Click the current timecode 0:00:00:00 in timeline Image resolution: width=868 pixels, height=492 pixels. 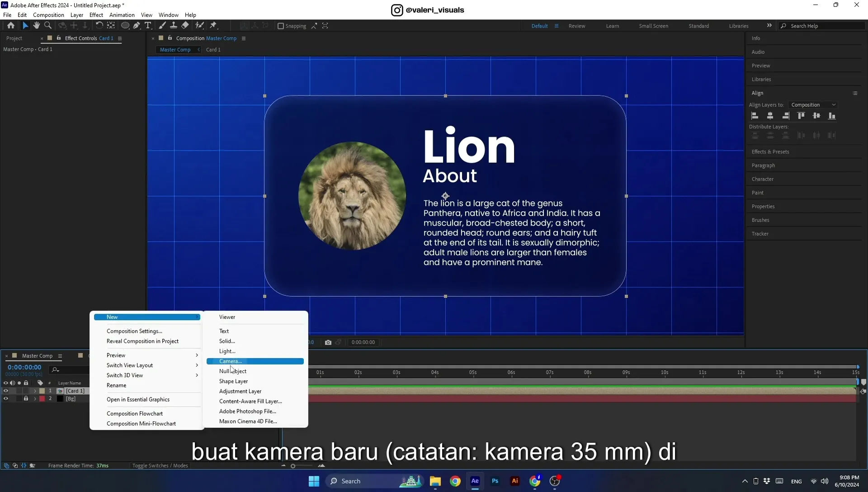(x=24, y=367)
